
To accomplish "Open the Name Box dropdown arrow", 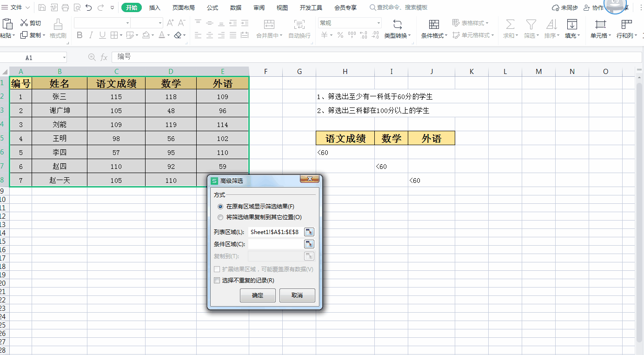I will click(64, 58).
